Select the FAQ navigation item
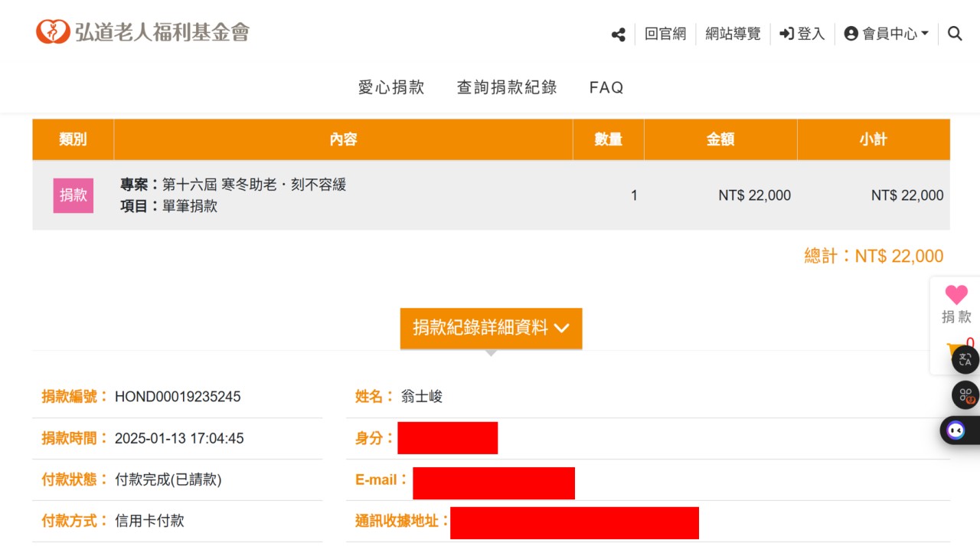 point(606,87)
